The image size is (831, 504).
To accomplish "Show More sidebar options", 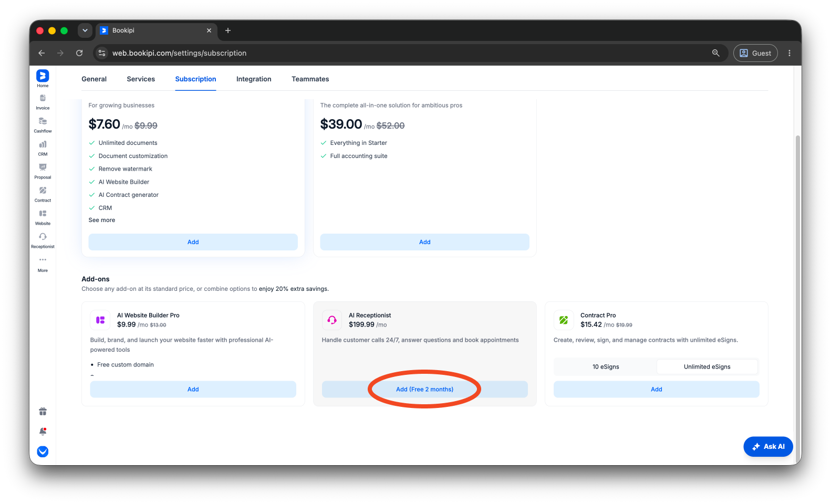I will click(43, 264).
